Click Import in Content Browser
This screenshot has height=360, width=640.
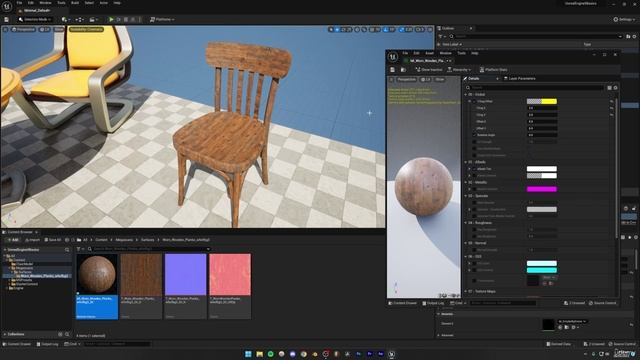[32, 240]
